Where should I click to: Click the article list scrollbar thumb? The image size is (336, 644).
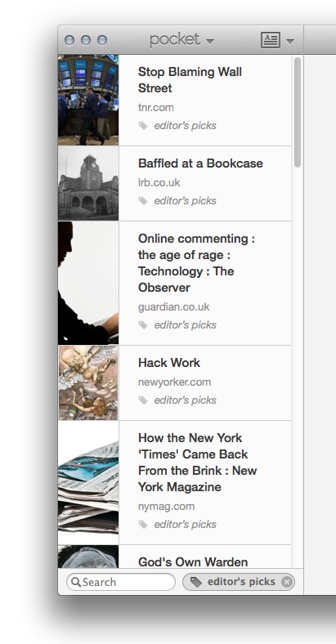[x=298, y=112]
